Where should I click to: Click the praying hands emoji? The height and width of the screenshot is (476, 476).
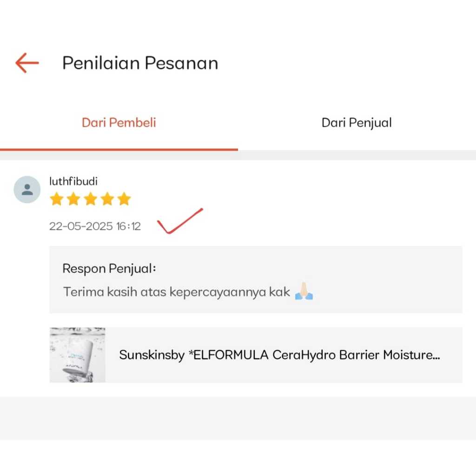[x=304, y=291]
